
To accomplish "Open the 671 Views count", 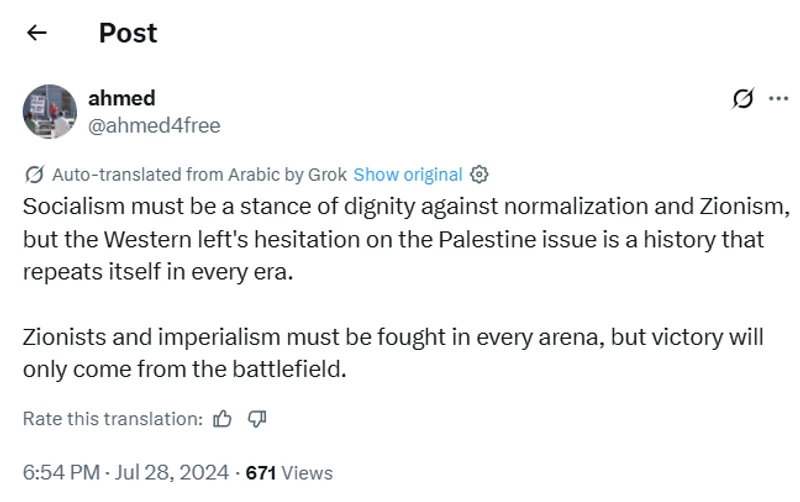I will (x=289, y=472).
